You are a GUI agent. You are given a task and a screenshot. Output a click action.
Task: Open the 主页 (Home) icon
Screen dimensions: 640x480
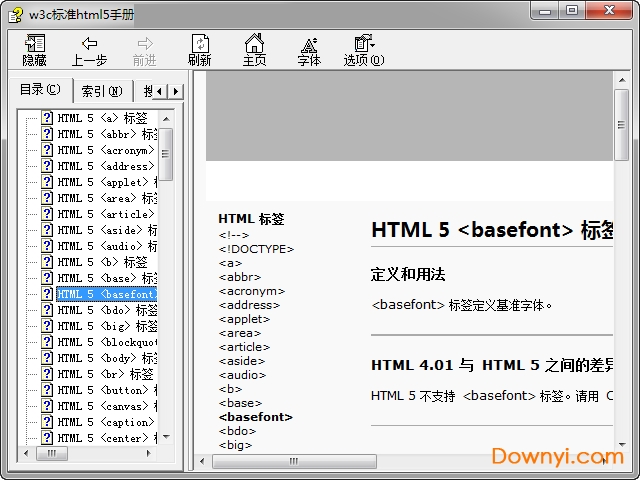pos(254,43)
